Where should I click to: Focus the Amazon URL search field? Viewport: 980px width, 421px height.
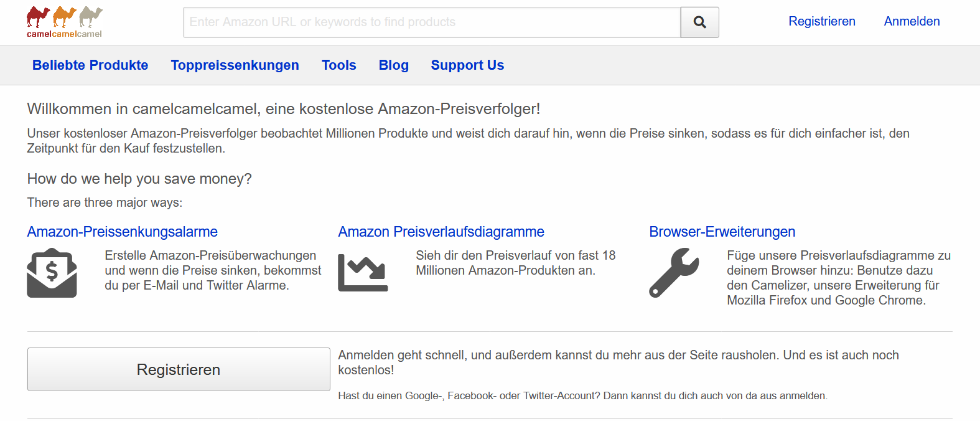(432, 22)
